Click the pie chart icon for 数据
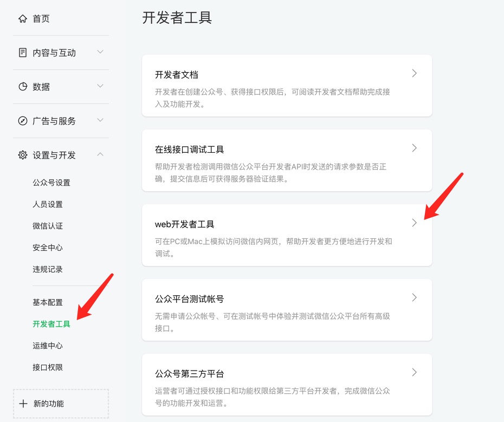Image resolution: width=504 pixels, height=422 pixels. click(x=23, y=87)
